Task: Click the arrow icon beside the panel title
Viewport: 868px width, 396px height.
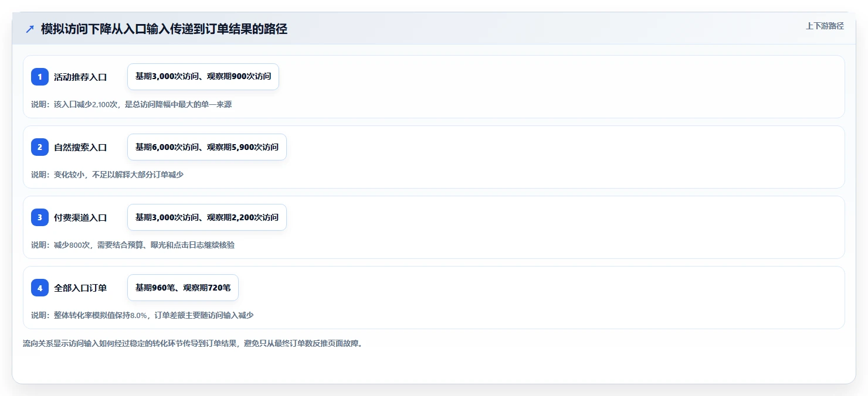Action: pos(30,29)
